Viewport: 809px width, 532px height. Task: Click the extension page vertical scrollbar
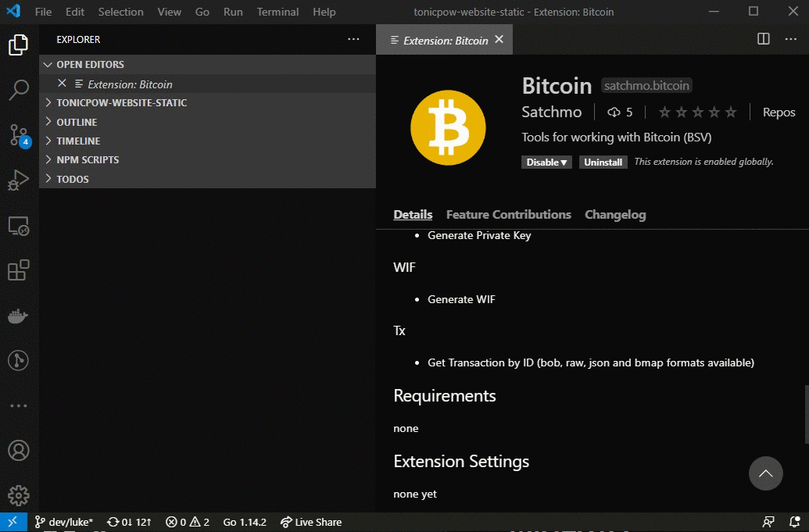click(807, 414)
